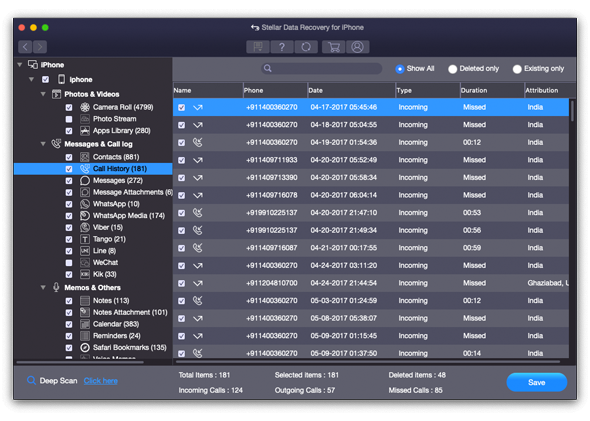Collapse the Photos & Videos section

click(x=43, y=94)
